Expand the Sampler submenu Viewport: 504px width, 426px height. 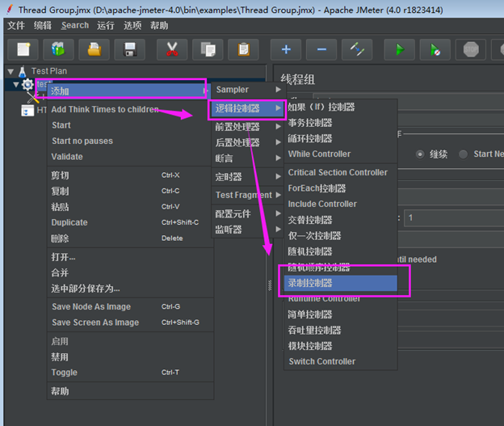[247, 90]
